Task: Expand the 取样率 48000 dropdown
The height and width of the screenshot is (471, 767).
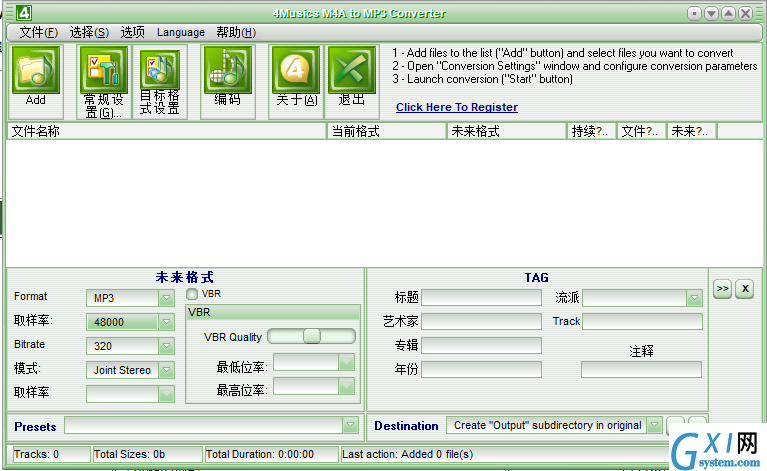Action: 166,322
